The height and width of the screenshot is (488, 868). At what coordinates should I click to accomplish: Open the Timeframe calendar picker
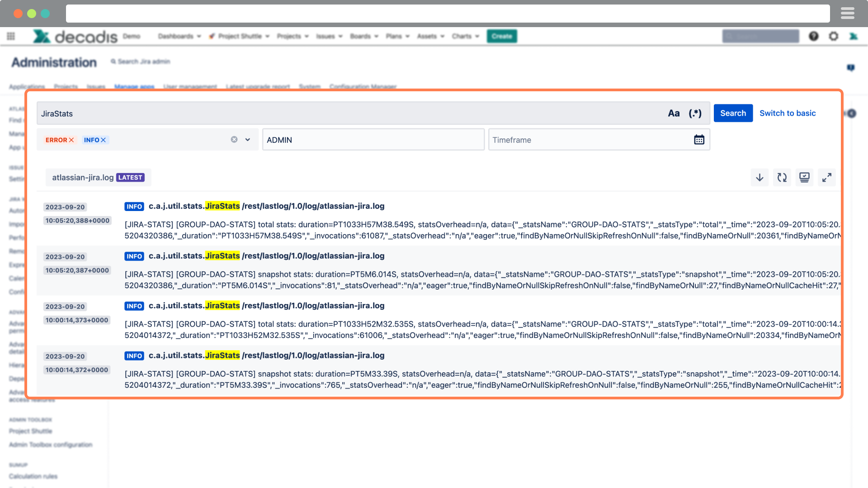[699, 140]
